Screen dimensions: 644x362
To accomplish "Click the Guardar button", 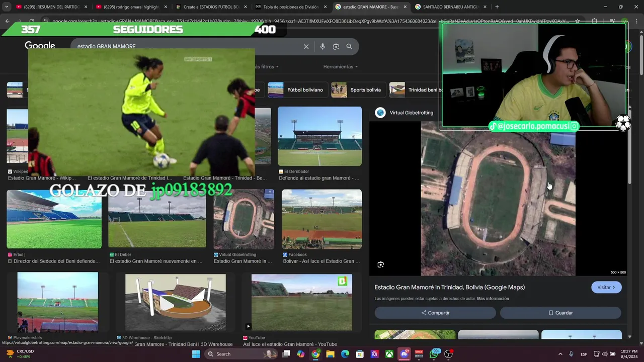I will coord(560,313).
